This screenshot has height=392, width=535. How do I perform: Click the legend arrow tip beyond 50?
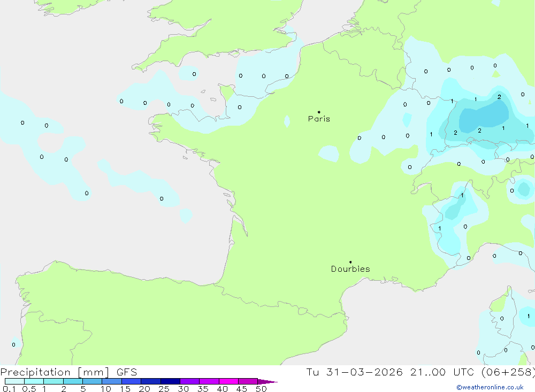(x=267, y=381)
